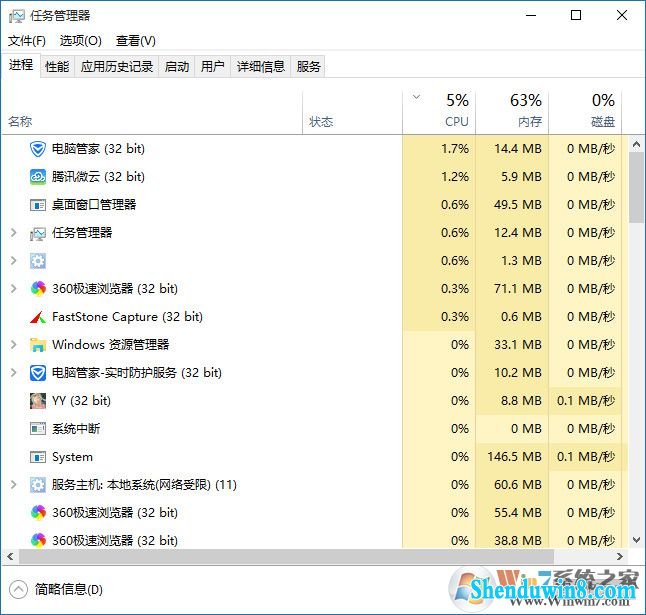
Task: Click the 电脑管家-实时防护服务 shield icon
Action: tap(38, 373)
